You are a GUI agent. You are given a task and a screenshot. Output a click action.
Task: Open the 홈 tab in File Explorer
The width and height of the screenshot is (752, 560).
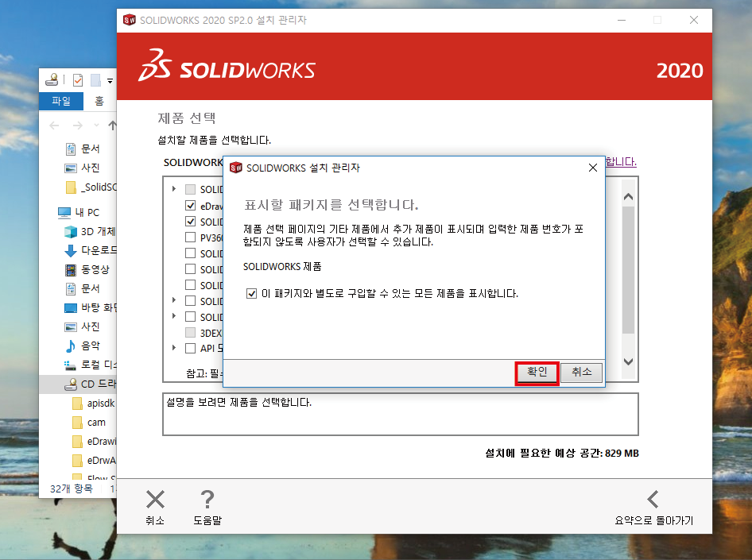[99, 101]
